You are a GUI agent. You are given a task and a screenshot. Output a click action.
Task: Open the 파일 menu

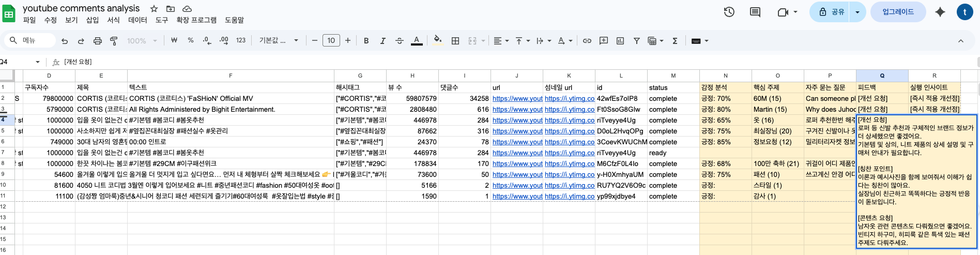pyautogui.click(x=29, y=20)
